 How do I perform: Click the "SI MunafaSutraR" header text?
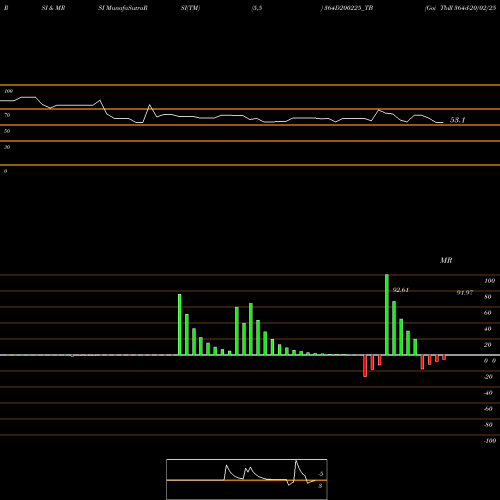tap(123, 8)
